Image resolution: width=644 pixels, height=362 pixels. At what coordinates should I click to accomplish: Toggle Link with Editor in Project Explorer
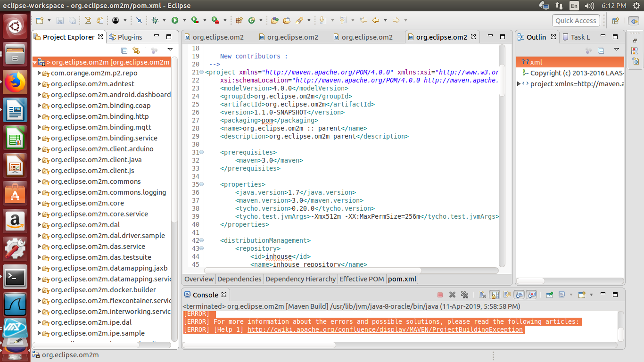(x=136, y=50)
